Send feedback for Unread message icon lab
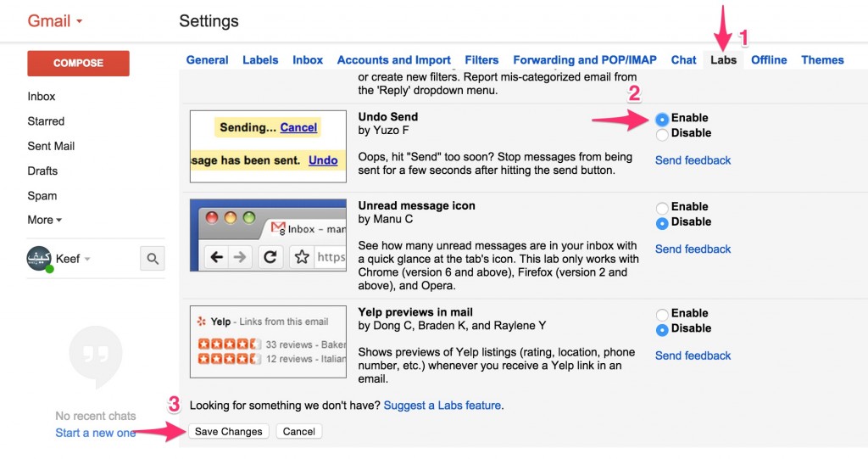 (693, 249)
